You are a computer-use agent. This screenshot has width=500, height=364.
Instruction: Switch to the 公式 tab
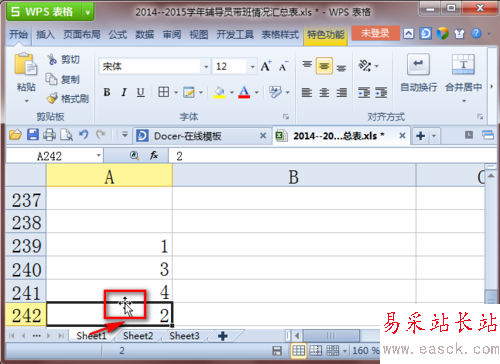tap(118, 34)
